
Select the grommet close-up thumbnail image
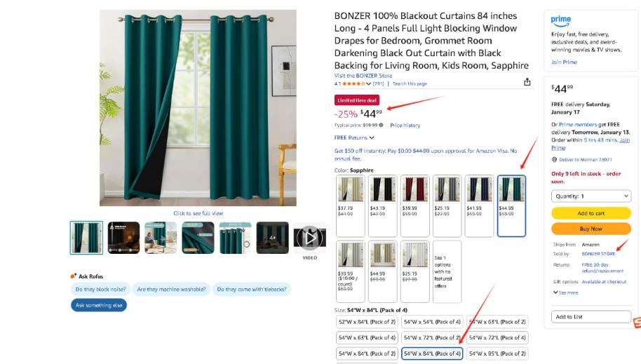tap(235, 238)
